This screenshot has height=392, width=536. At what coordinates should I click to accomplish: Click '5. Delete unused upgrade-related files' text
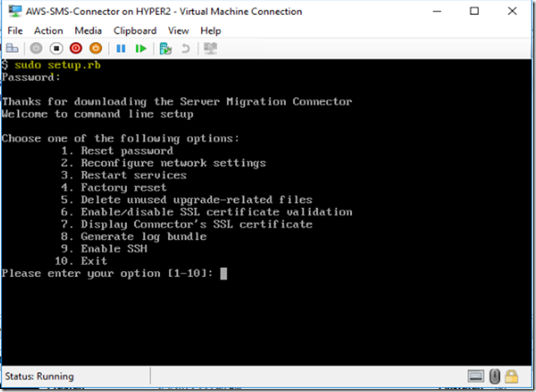pos(187,200)
